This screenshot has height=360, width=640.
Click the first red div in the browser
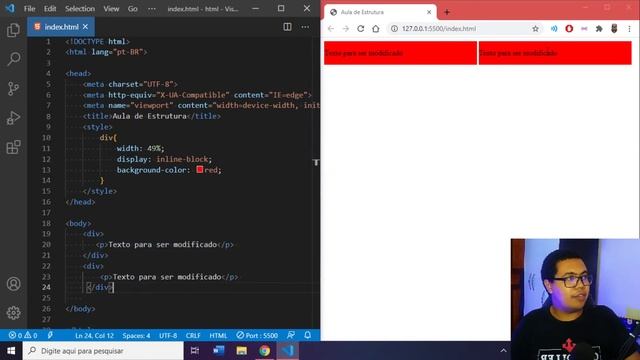coord(400,53)
